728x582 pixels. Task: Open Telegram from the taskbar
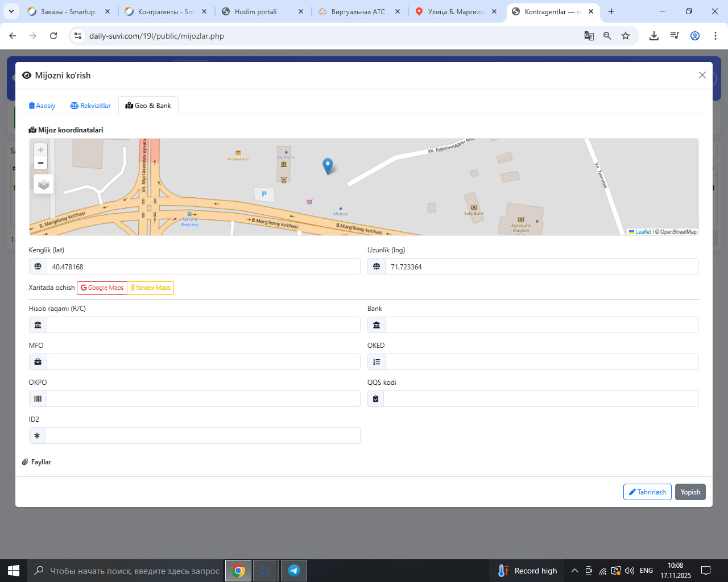tap(294, 571)
